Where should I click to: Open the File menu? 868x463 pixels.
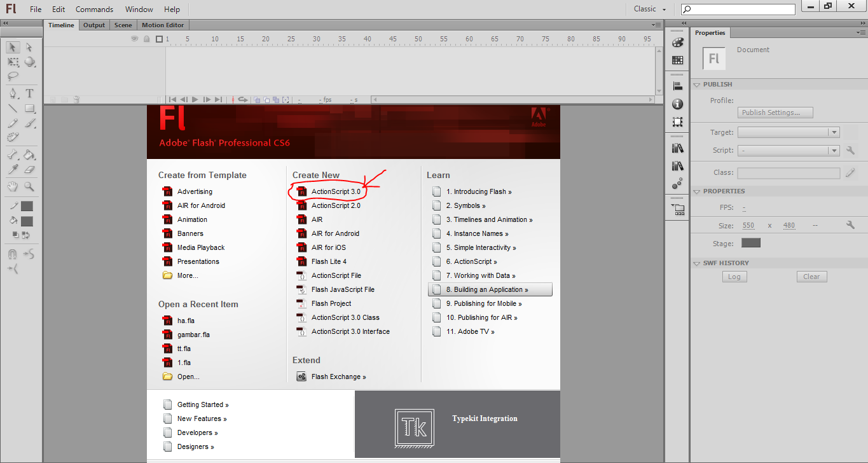click(36, 10)
